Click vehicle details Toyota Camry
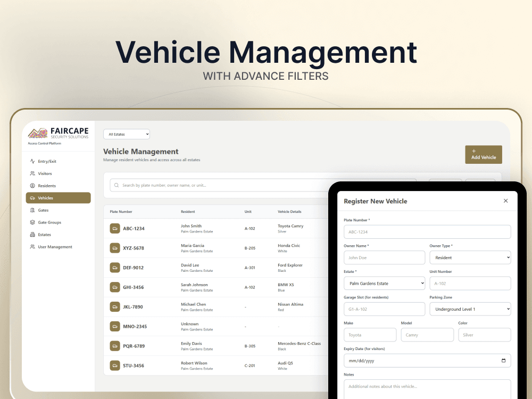 tap(290, 226)
